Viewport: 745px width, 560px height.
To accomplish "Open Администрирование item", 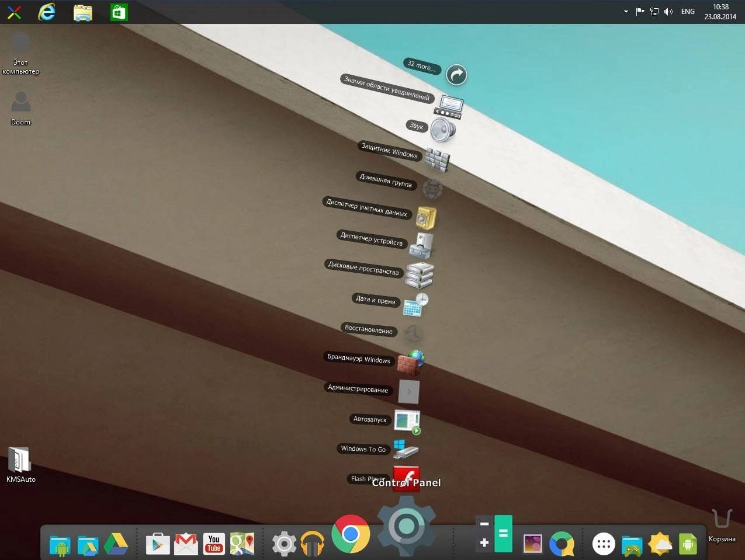I will (408, 391).
